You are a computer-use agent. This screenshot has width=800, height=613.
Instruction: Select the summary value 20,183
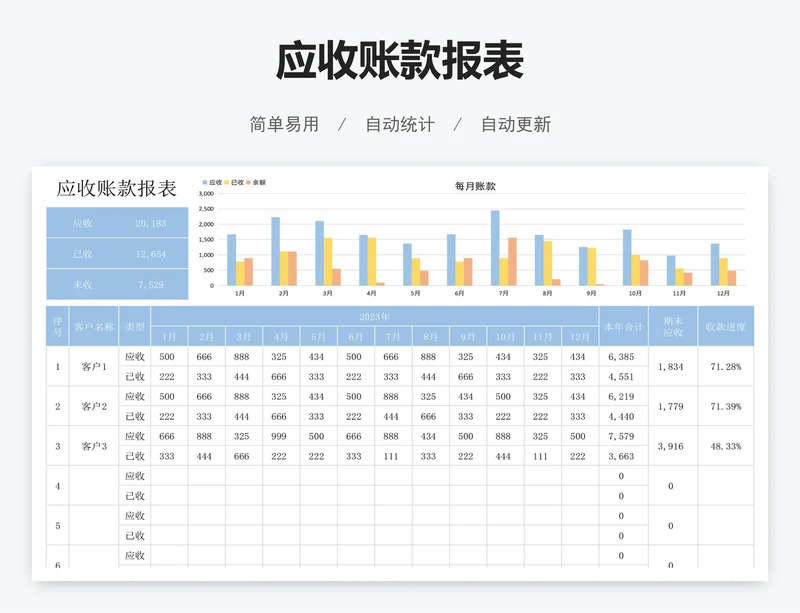point(151,223)
